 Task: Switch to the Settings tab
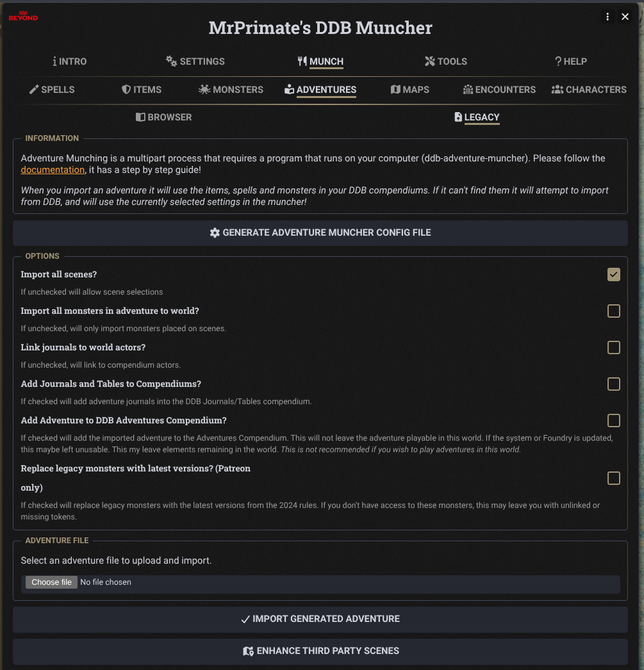(x=195, y=61)
